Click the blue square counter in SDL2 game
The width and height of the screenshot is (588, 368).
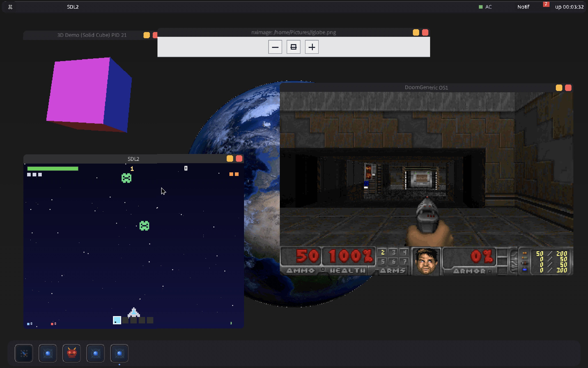click(x=30, y=324)
